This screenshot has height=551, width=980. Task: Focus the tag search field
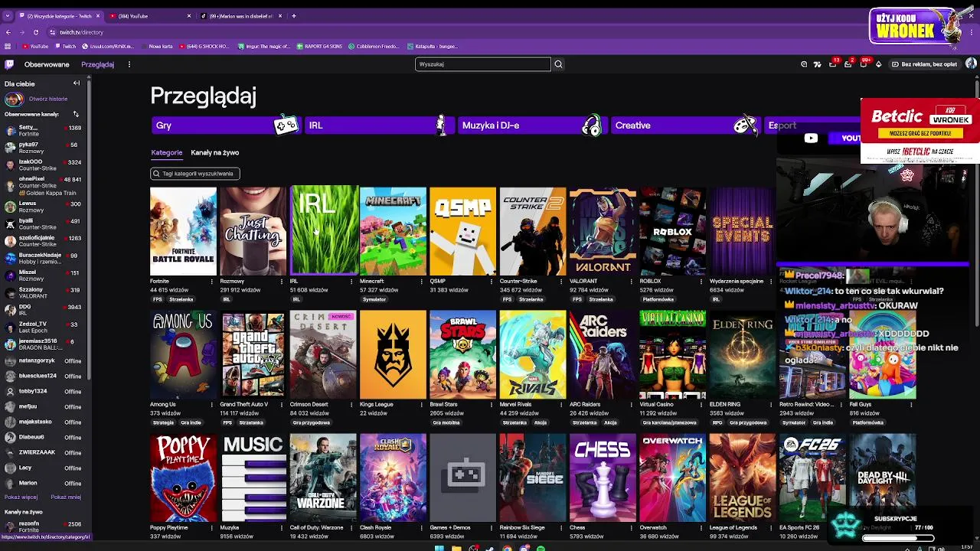(195, 174)
